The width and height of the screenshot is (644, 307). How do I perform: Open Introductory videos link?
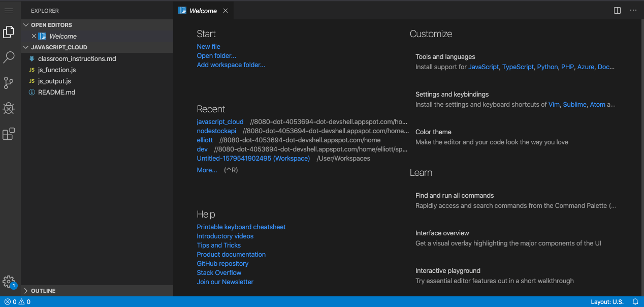point(225,236)
